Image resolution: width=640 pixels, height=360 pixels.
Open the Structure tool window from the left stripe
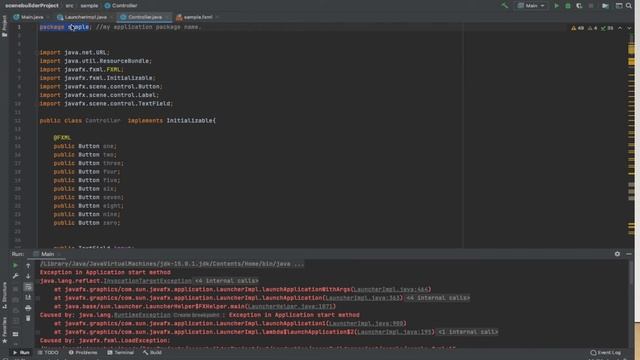pyautogui.click(x=4, y=295)
